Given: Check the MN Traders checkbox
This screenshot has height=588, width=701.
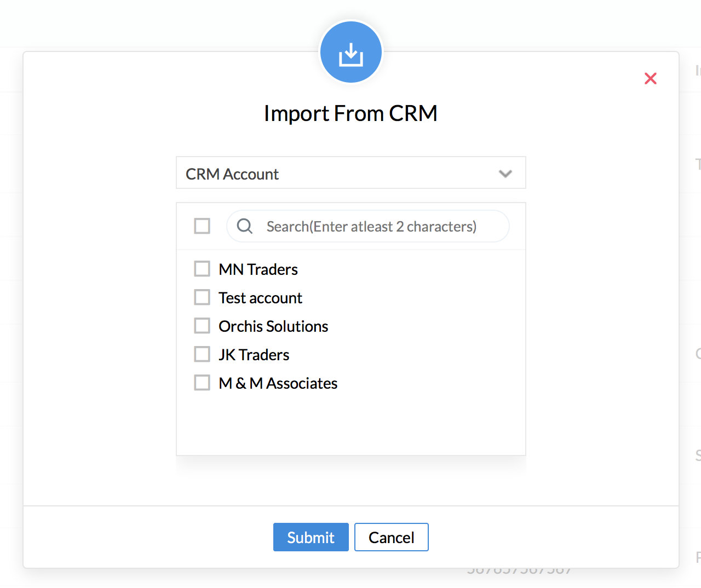Looking at the screenshot, I should 202,269.
